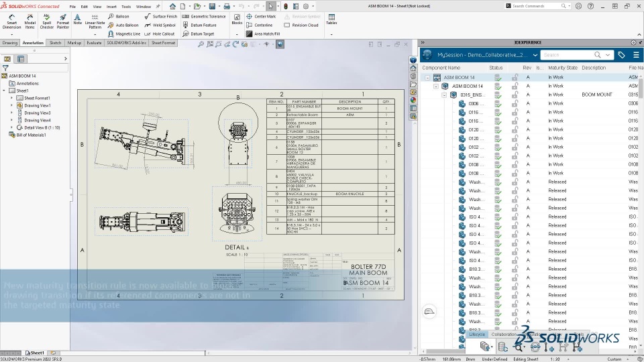This screenshot has height=362, width=644.
Task: Add a Datum Feature symbol
Action: 200,25
